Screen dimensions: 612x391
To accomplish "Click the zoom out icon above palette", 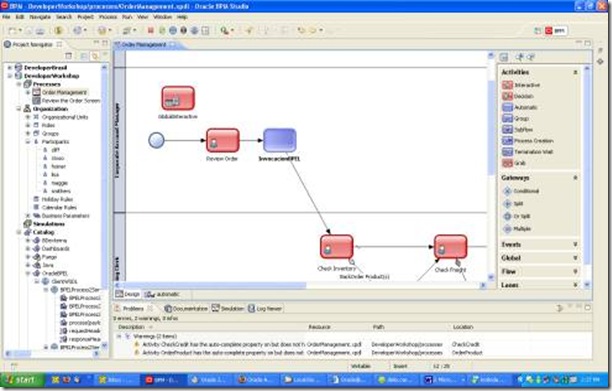I will click(531, 57).
